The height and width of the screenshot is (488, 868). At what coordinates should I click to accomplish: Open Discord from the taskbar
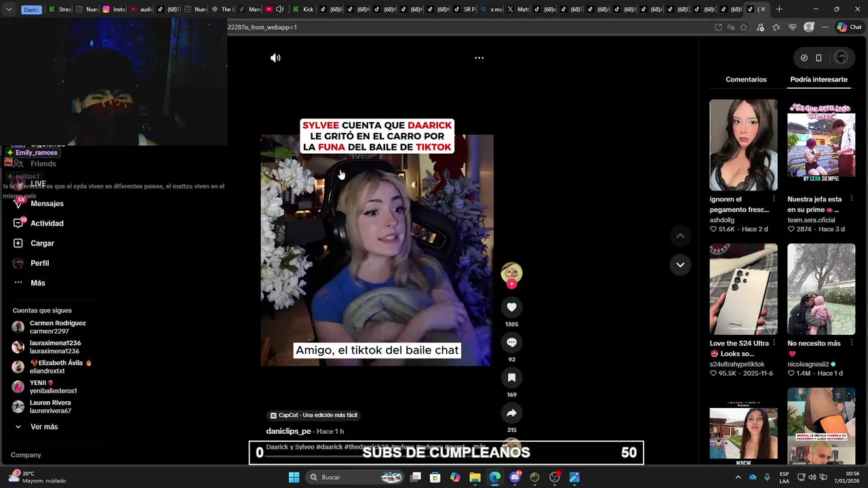515,477
